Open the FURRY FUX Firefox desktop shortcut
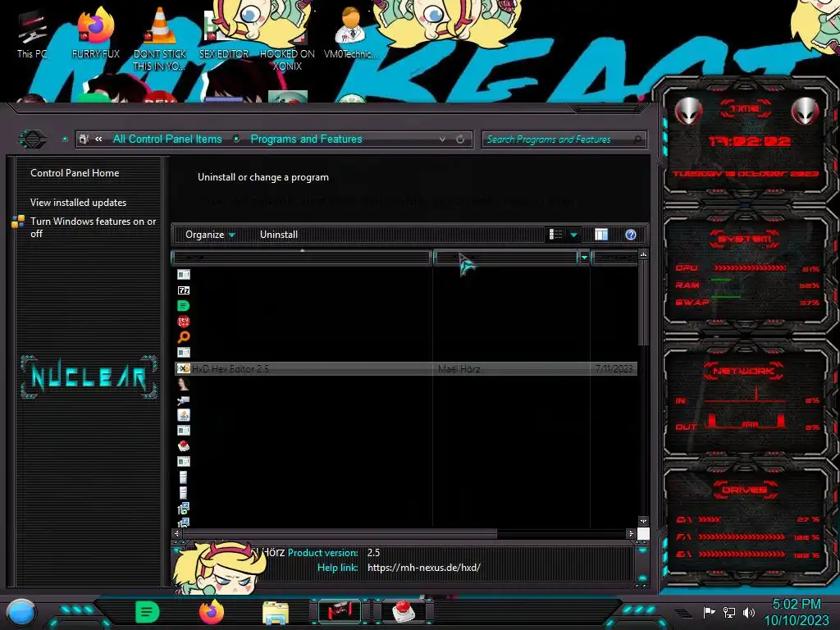 tap(96, 34)
